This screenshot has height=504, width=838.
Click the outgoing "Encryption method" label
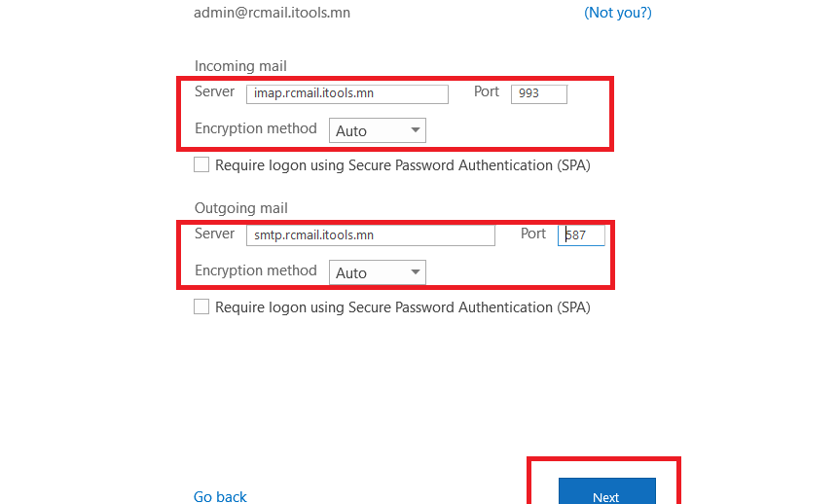click(x=255, y=270)
